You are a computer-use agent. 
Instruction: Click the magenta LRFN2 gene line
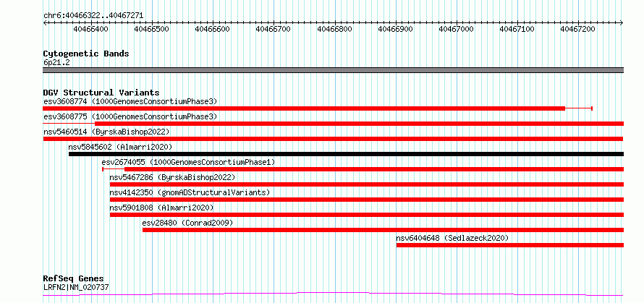coord(333,294)
